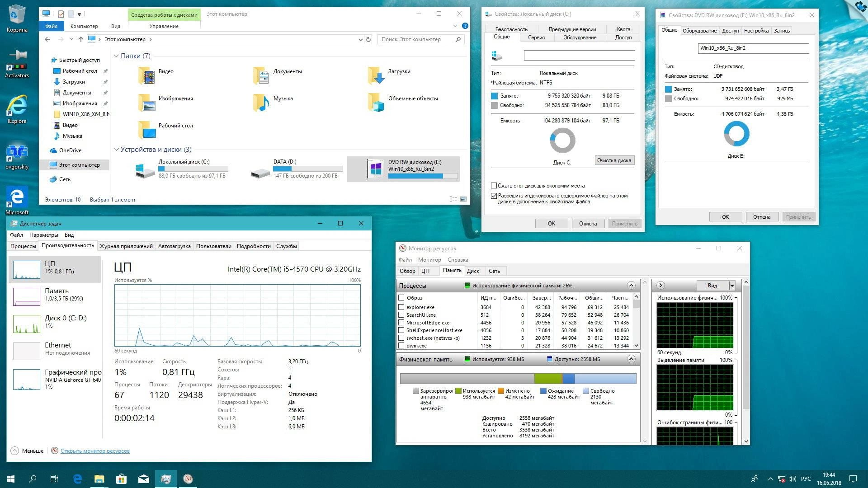Image resolution: width=868 pixels, height=488 pixels.
Task: Open the Вид dropdown arrow in Resource Monitor
Action: (732, 286)
